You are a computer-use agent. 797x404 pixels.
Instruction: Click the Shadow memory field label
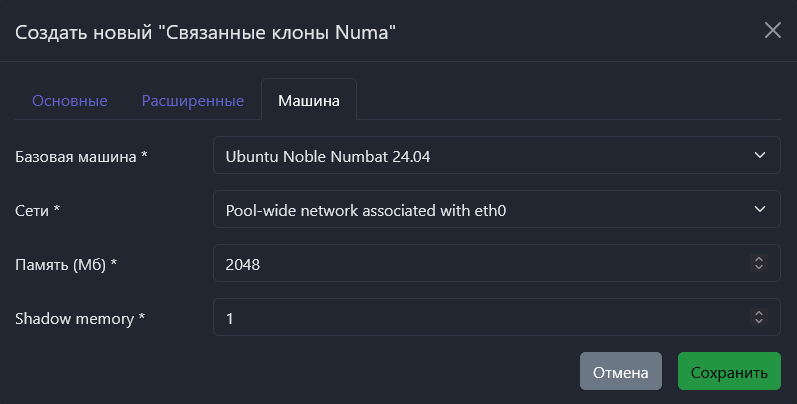click(x=80, y=319)
